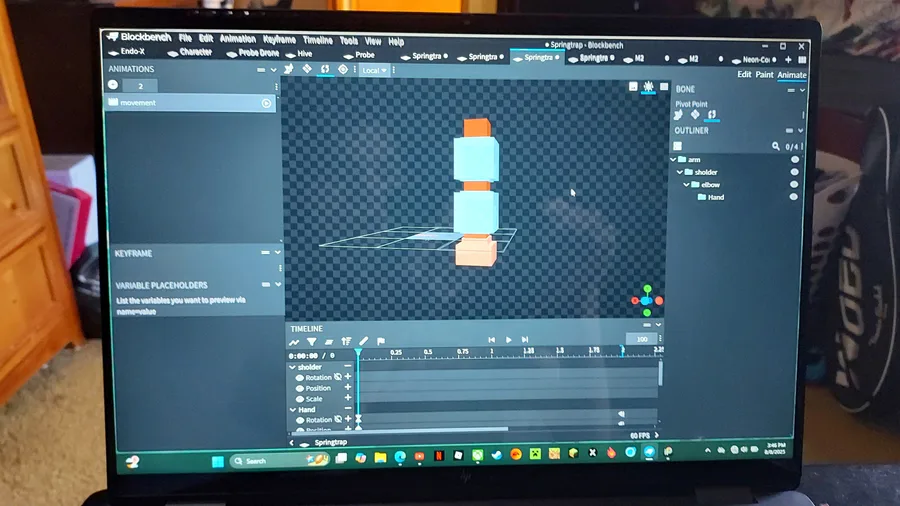Screen dimensions: 900x506
Task: Collapse the arm group in outliner
Action: pos(673,159)
